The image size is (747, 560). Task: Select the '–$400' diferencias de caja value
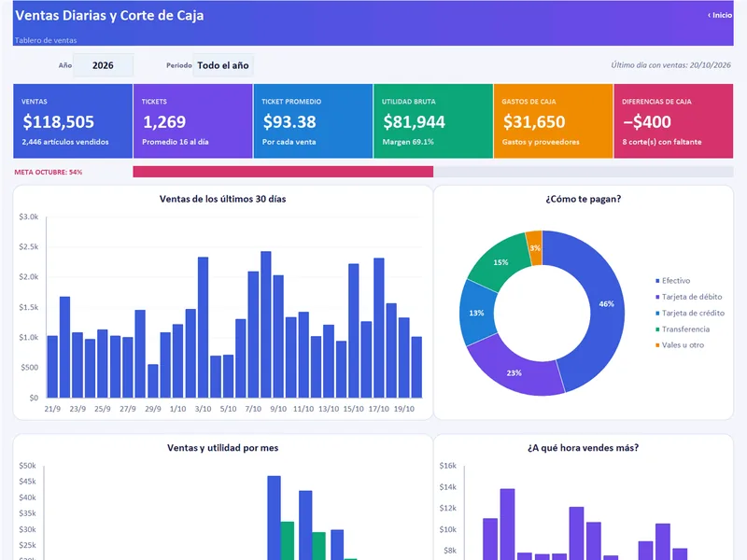point(647,122)
